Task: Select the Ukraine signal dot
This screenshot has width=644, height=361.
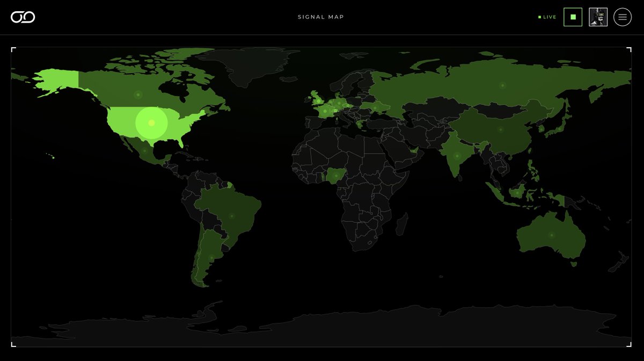Action: 375,108
